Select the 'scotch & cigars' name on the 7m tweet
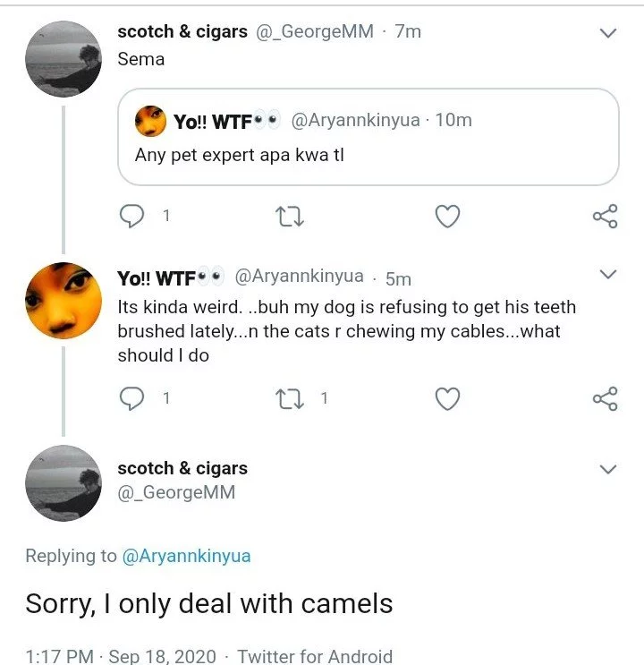 182,32
